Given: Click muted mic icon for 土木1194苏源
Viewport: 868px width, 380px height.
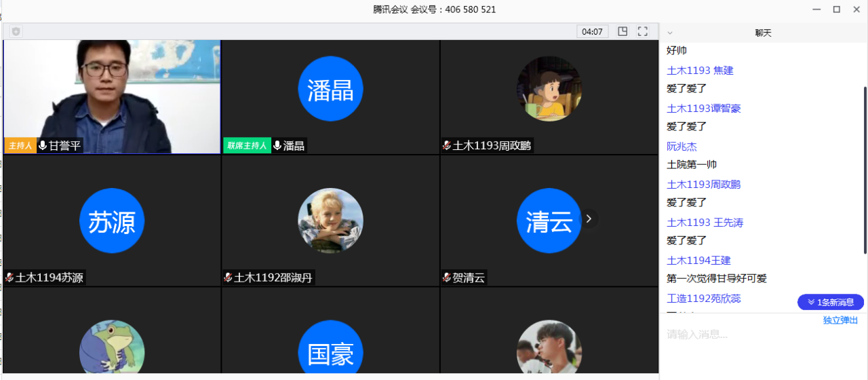Looking at the screenshot, I should (9, 278).
